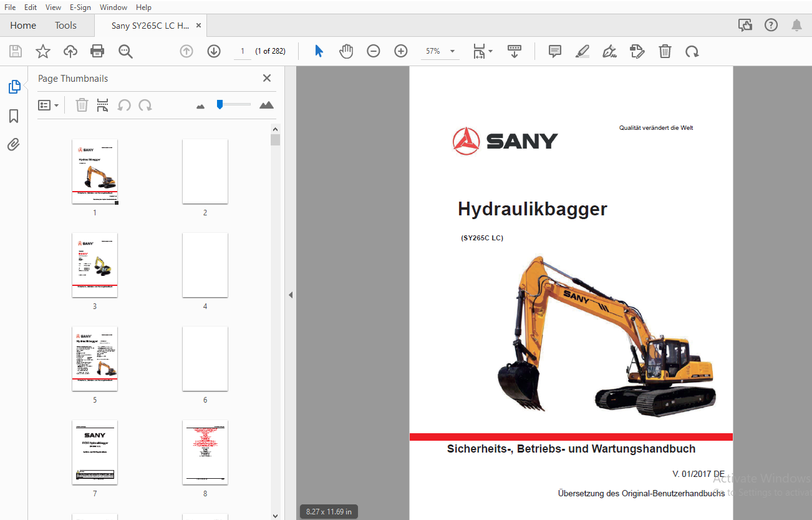Rotate thumbnail pages clockwise
The height and width of the screenshot is (520, 812).
[145, 105]
